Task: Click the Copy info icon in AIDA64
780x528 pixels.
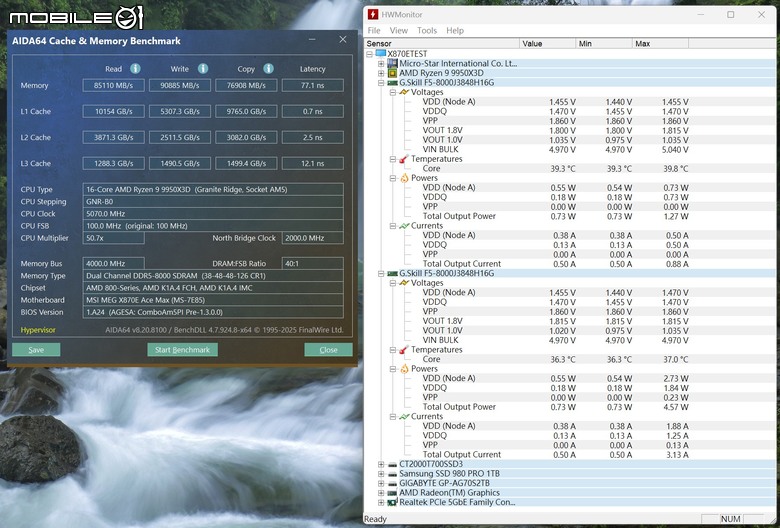Action: [268, 69]
